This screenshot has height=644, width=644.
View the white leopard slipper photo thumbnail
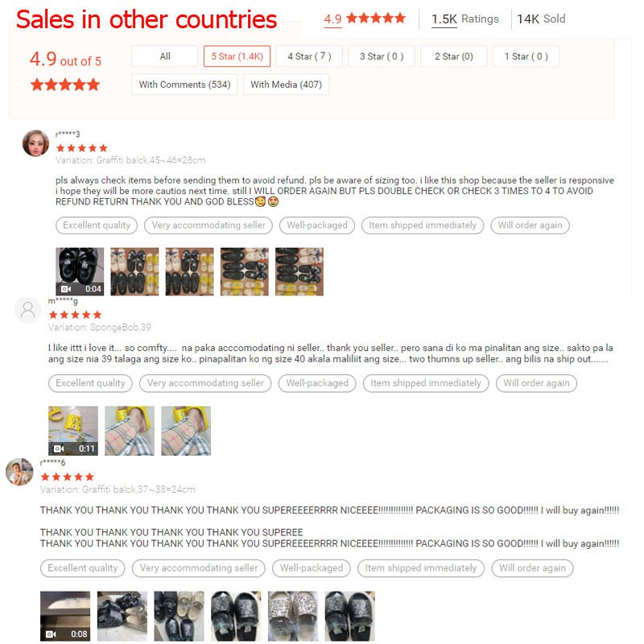point(293,616)
